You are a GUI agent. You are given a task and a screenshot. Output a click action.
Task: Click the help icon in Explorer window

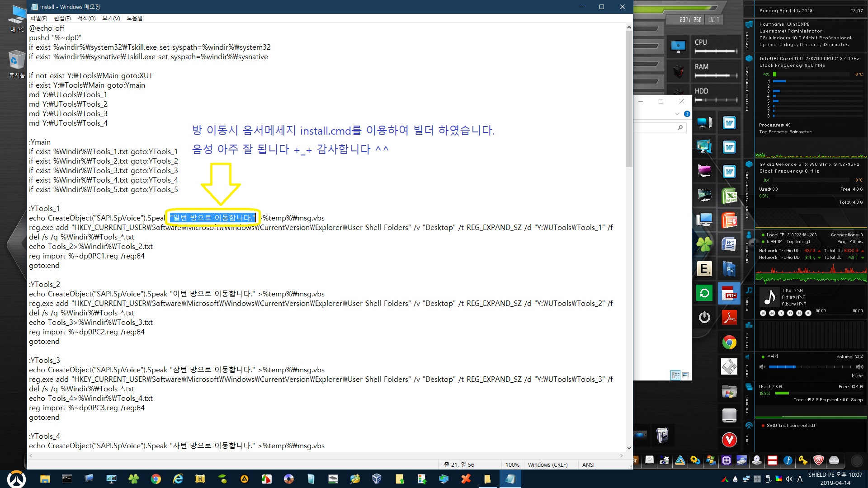(x=687, y=114)
